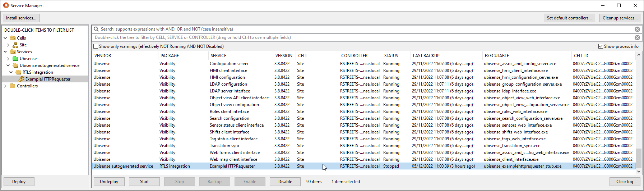Clear the search field with its X icon

tap(637, 29)
